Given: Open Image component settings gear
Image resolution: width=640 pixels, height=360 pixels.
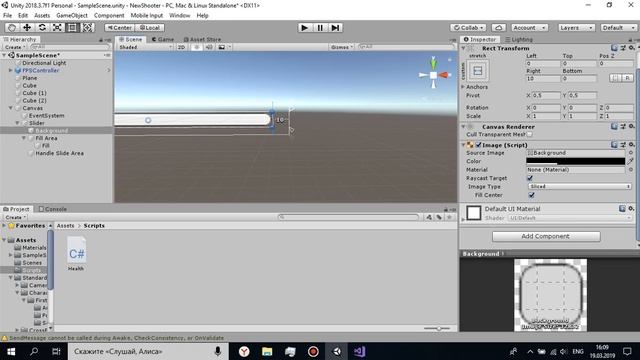Looking at the screenshot, I should coord(631,144).
